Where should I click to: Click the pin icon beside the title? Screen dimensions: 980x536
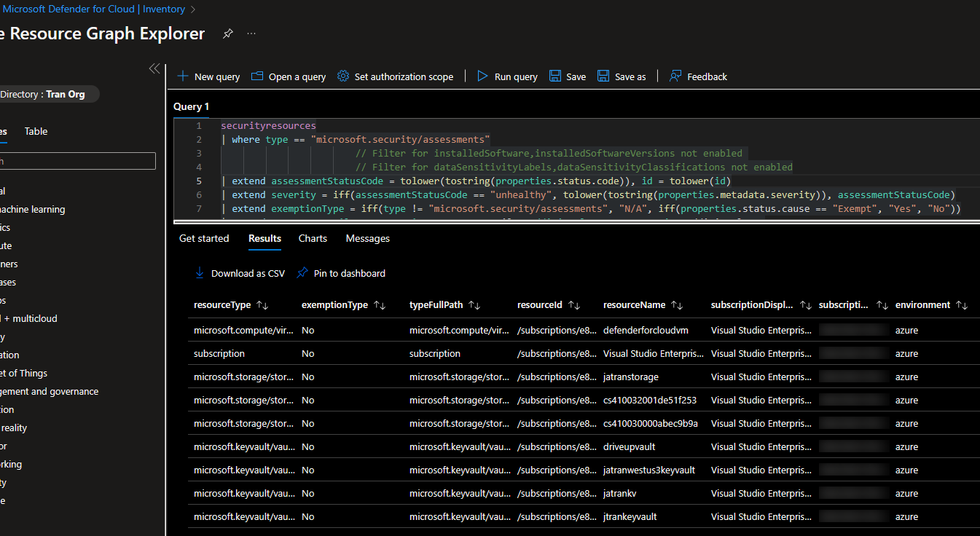tap(228, 33)
